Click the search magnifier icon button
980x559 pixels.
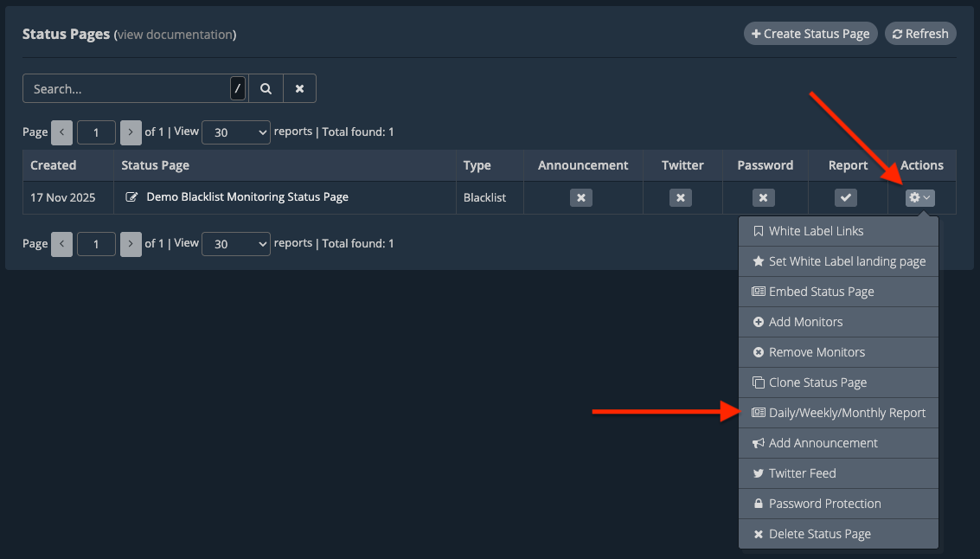266,88
